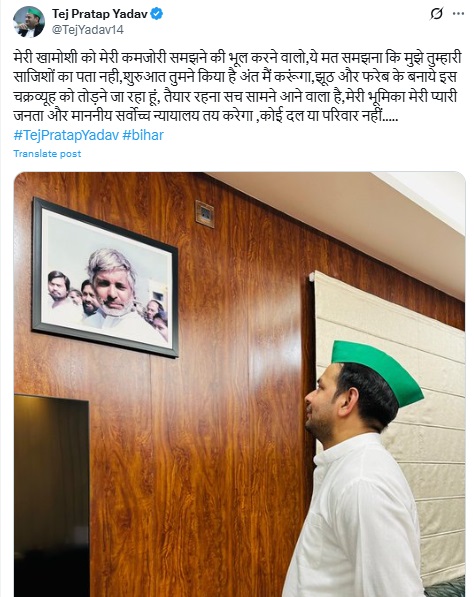This screenshot has height=597, width=474.
Task: Click the framed portrait in the photo
Action: [105, 278]
